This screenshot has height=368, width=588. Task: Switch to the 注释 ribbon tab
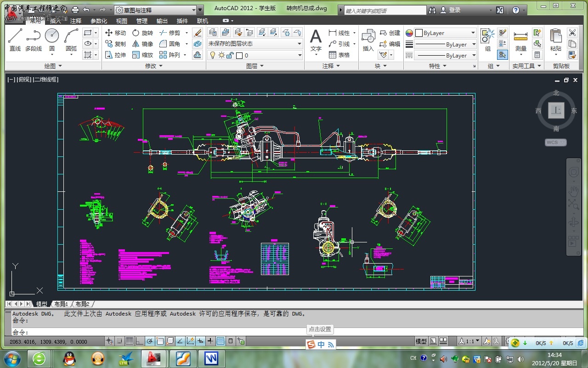[x=76, y=21]
